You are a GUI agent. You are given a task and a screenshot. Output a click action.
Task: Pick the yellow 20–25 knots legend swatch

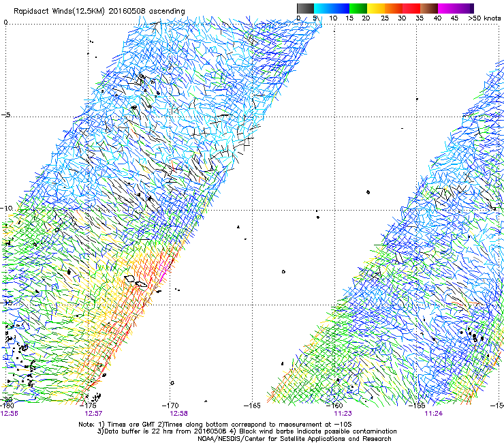376,8
